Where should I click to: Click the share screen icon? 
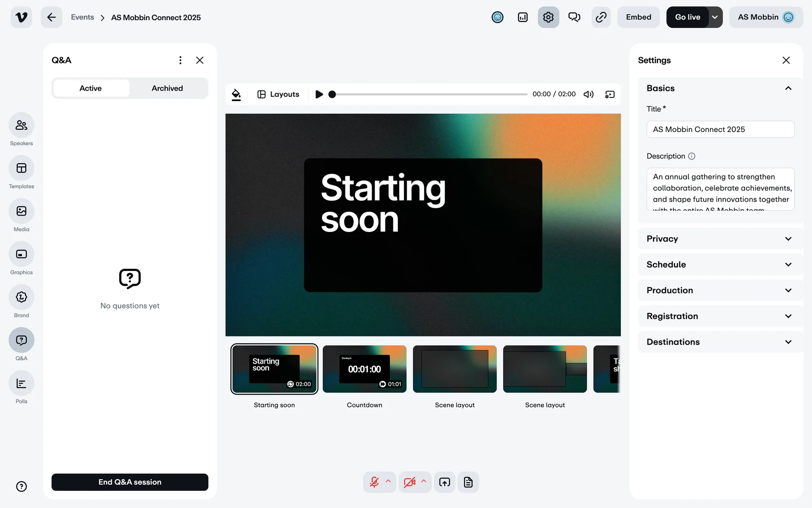444,482
